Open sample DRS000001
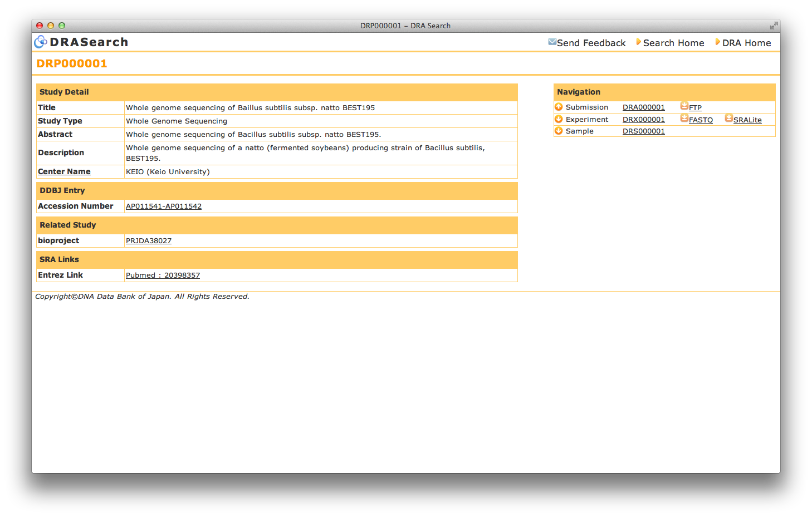The width and height of the screenshot is (812, 517). click(x=643, y=131)
